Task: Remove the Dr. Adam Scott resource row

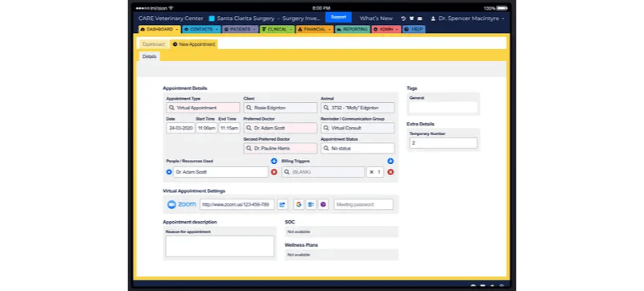Action: point(274,172)
